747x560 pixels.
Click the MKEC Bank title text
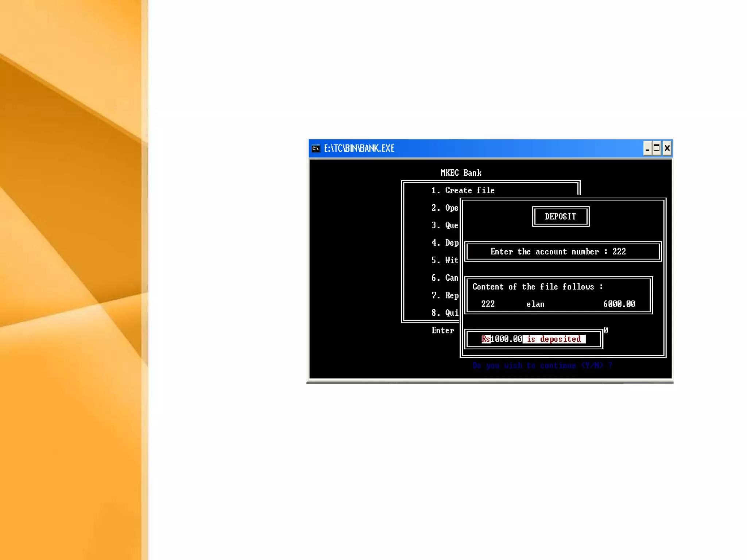[x=461, y=173]
